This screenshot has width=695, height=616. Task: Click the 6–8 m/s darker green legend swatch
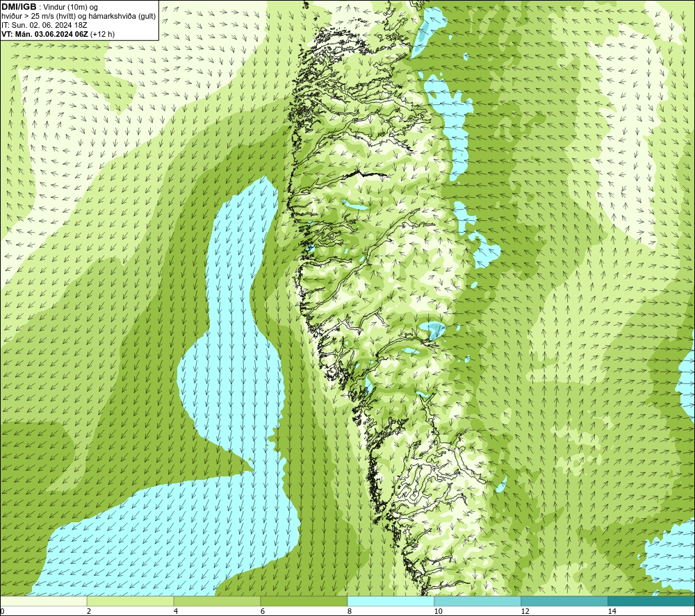point(304,601)
